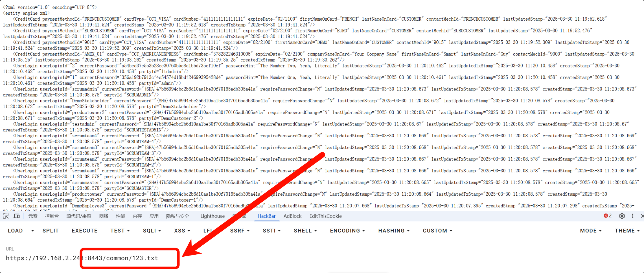
Task: Open DevTools settings gear icon
Action: point(622,216)
